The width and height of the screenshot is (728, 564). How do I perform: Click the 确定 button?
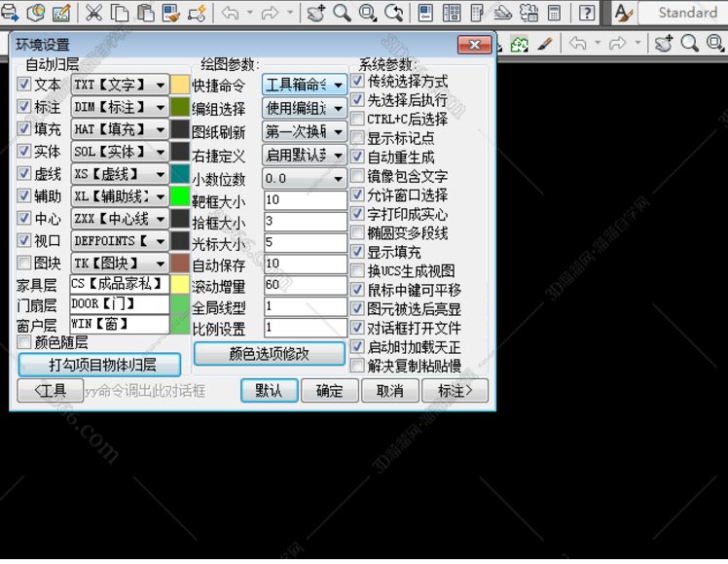(x=330, y=391)
